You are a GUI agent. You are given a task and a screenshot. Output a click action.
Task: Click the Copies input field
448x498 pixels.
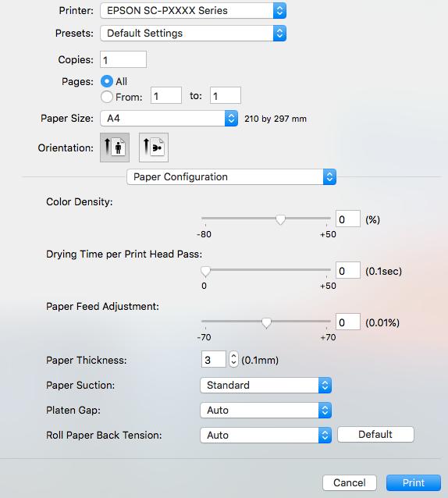[123, 59]
